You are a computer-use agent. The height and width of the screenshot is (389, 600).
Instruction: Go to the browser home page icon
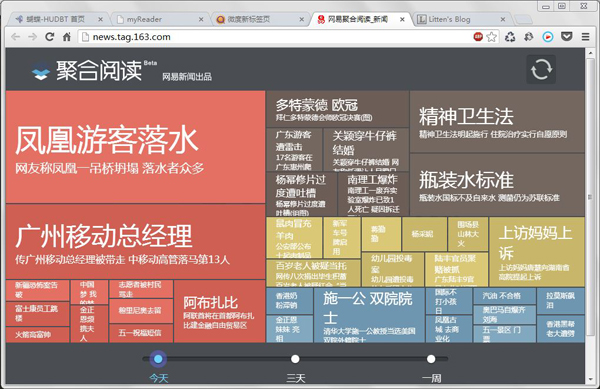click(67, 37)
